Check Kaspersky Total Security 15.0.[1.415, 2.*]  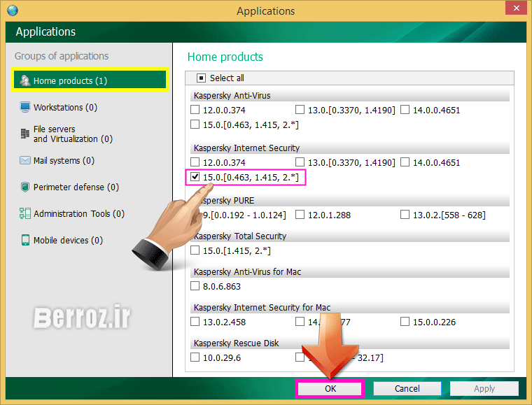tap(195, 250)
